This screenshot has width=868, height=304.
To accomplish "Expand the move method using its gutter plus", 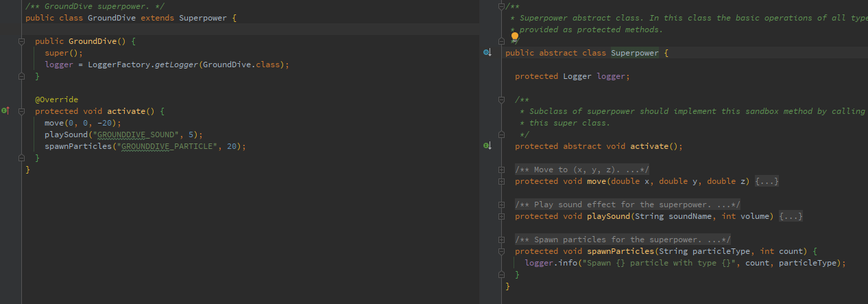I will 502,181.
